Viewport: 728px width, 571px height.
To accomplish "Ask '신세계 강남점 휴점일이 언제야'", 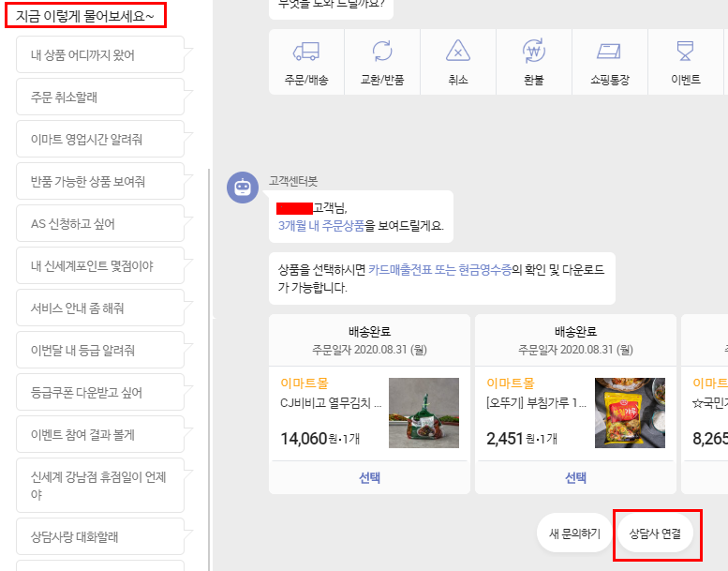I will tap(100, 486).
